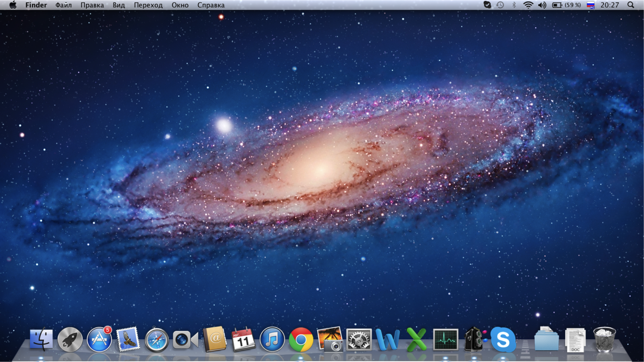Screen dimensions: 644x362
Task: Open iTunes music note icon
Action: click(x=272, y=340)
